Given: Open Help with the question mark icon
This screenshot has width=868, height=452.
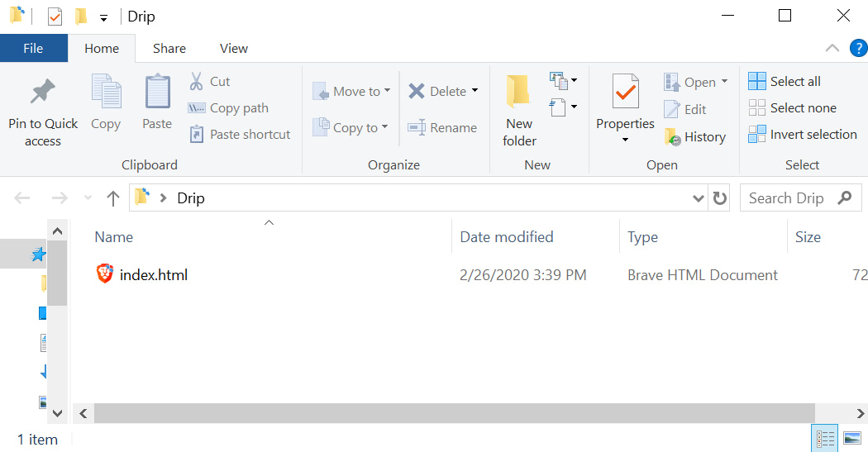Looking at the screenshot, I should click(x=859, y=48).
